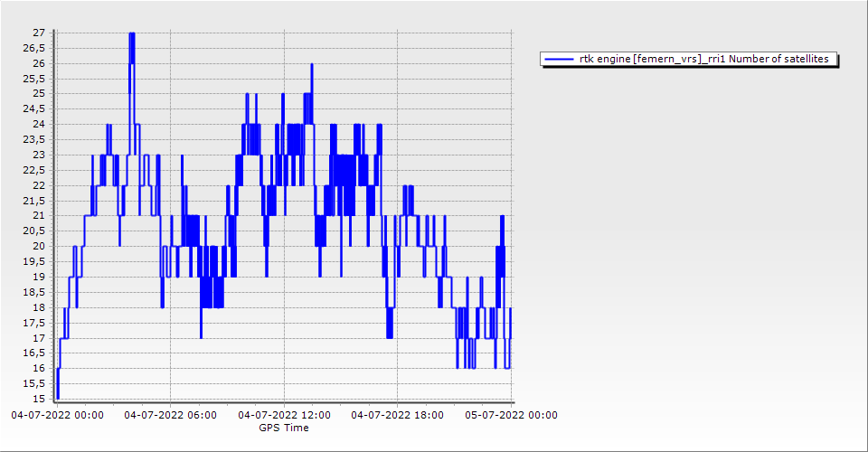This screenshot has height=452, width=868.
Task: Click the 18 tick label on y-axis
Action: pyautogui.click(x=39, y=307)
